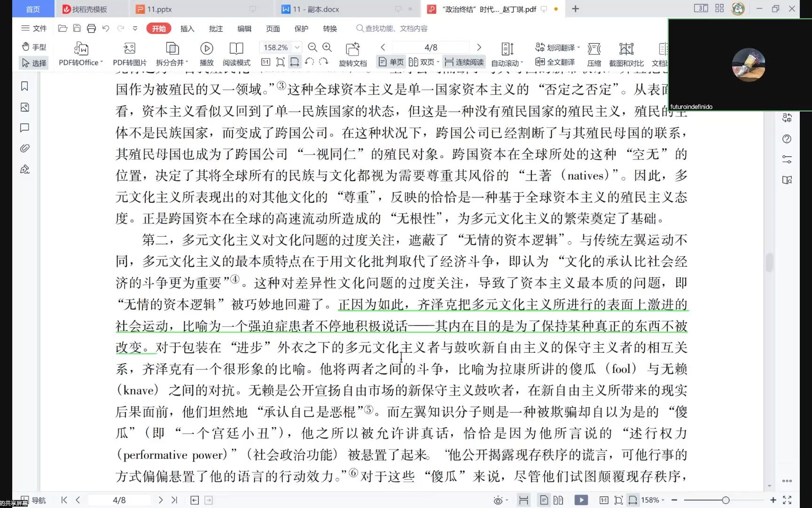Click help question mark in right sidebar

pyautogui.click(x=787, y=138)
